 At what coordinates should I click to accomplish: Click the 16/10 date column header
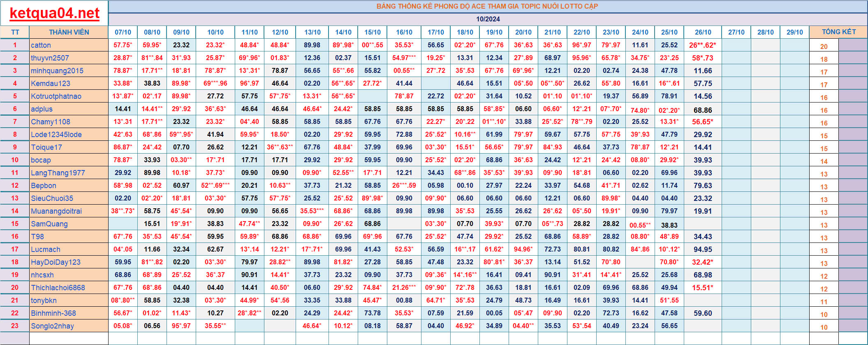(x=404, y=32)
